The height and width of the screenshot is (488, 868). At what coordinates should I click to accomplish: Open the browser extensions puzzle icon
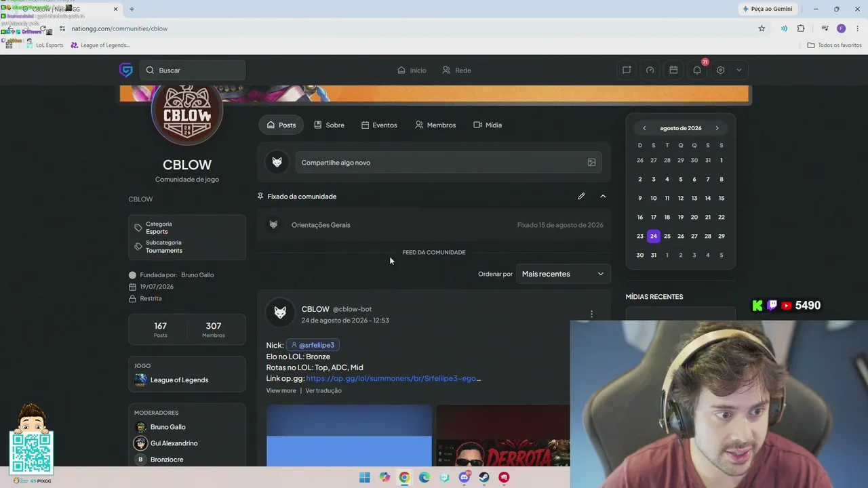click(x=801, y=28)
